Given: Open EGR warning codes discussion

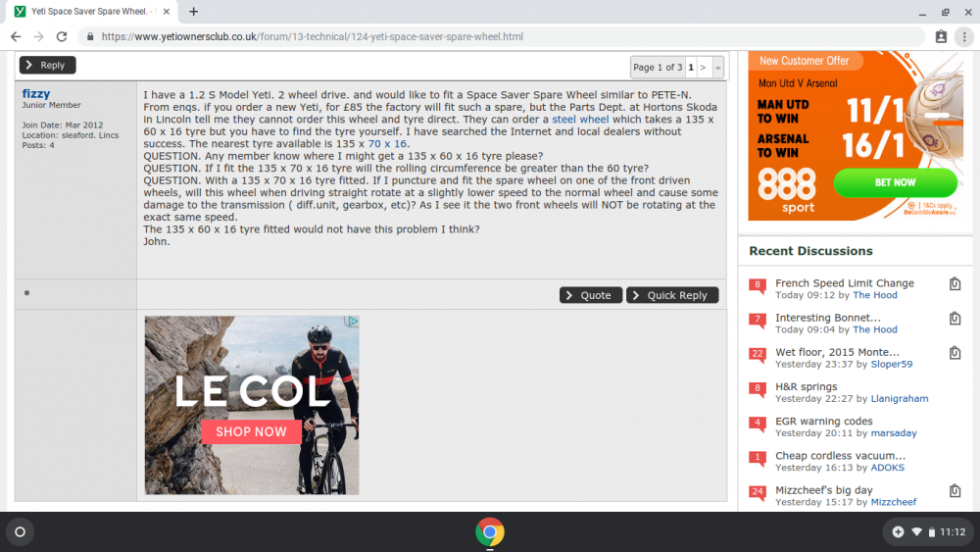Looking at the screenshot, I should pos(824,421).
